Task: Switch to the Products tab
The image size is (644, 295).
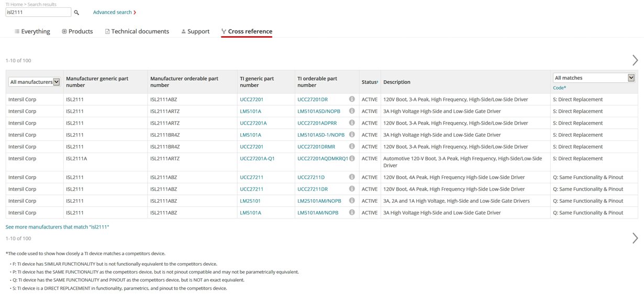Action: pos(77,31)
